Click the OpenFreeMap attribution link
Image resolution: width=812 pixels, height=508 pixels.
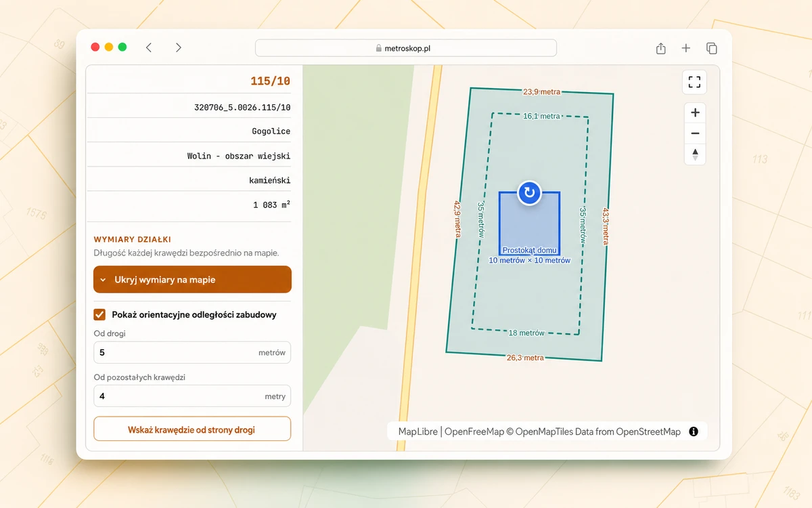pos(474,431)
